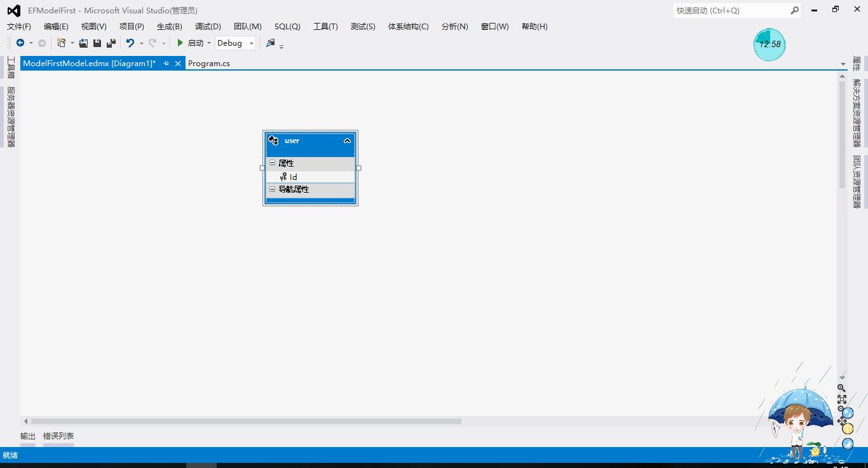The width and height of the screenshot is (868, 468).
Task: Click the zoom-to-fit diagram icon
Action: click(841, 399)
